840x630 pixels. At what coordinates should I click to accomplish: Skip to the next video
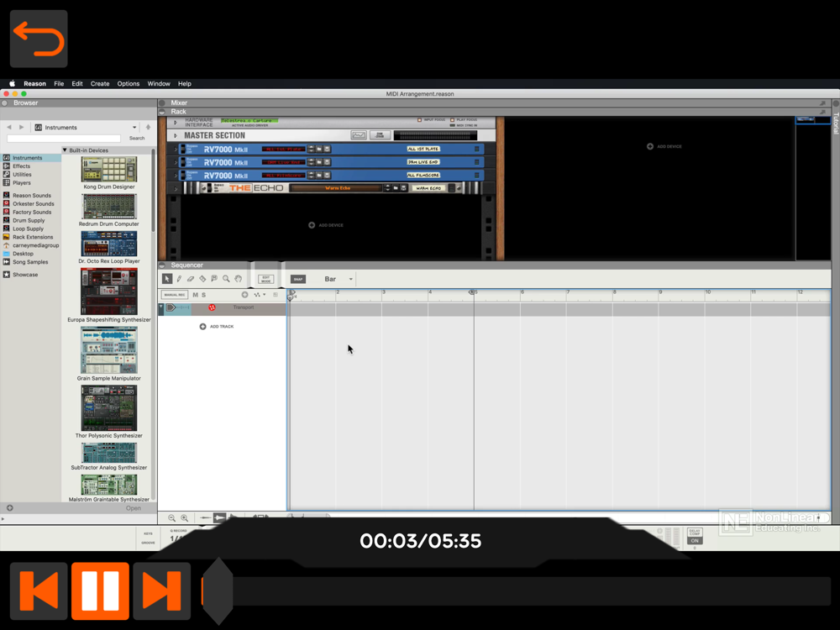click(x=162, y=591)
